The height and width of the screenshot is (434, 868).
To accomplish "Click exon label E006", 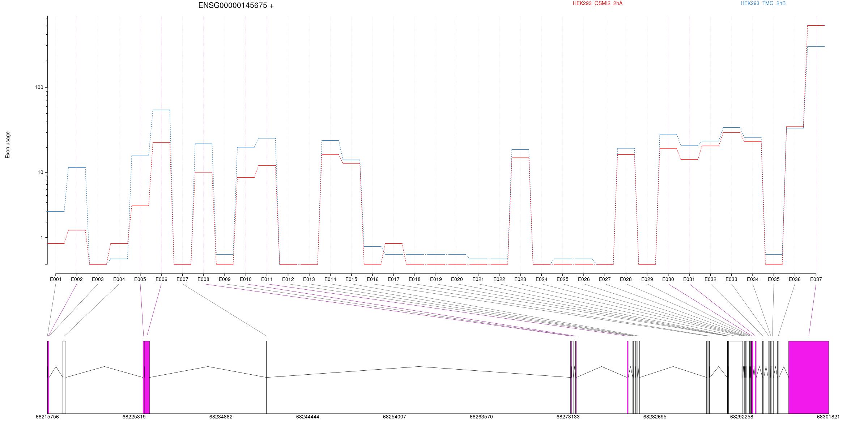I will pos(161,279).
